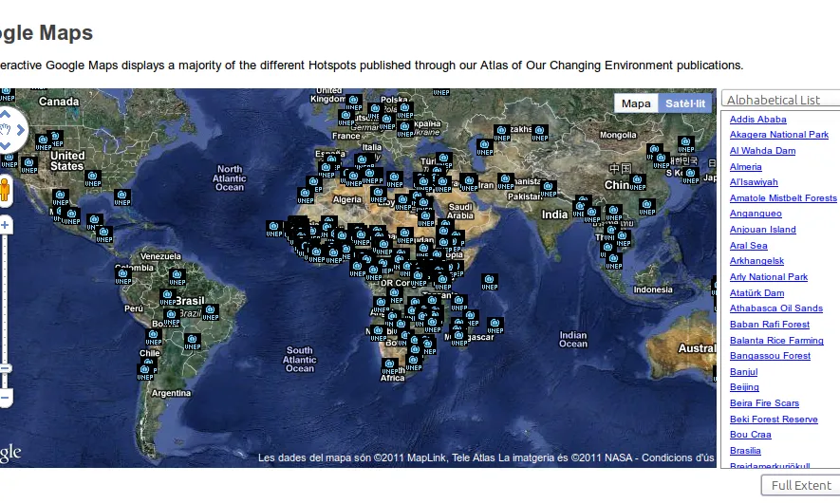The image size is (840, 504).
Task: Open the Addis Ababa hotspot link
Action: pos(757,119)
